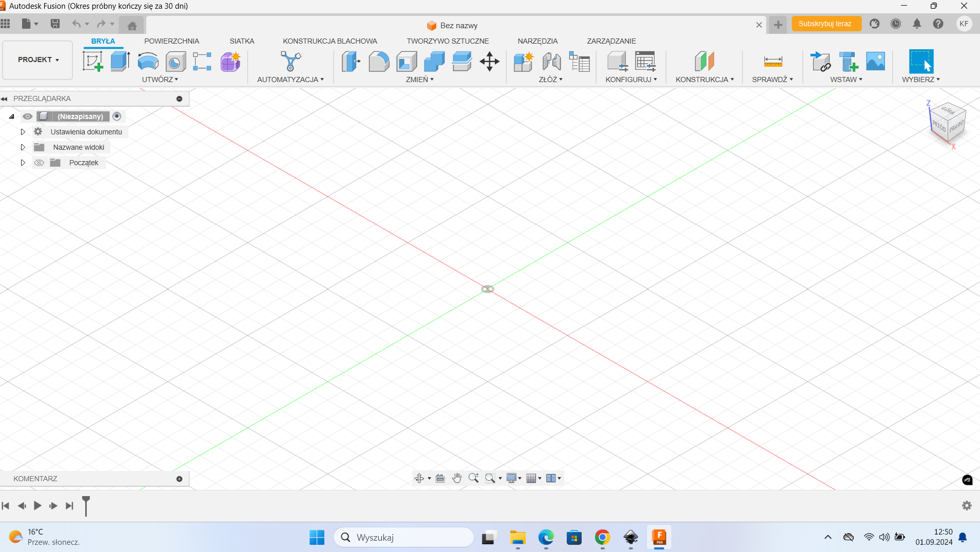This screenshot has height=552, width=980.
Task: Open the ZŁÓŻ dropdown menu
Action: [x=551, y=80]
